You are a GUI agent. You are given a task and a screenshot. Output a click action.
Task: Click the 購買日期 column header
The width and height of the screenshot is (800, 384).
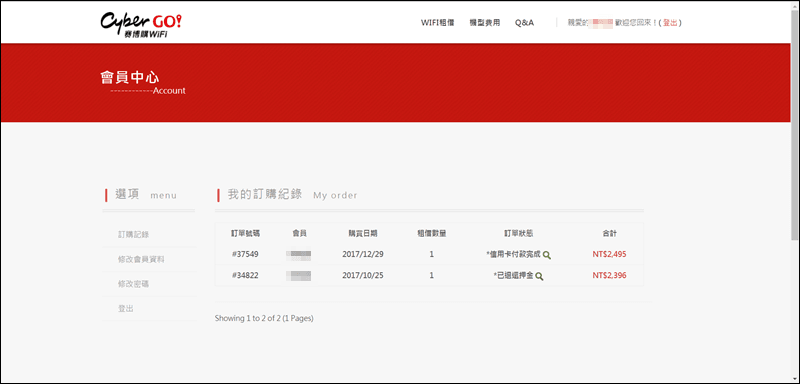[363, 233]
